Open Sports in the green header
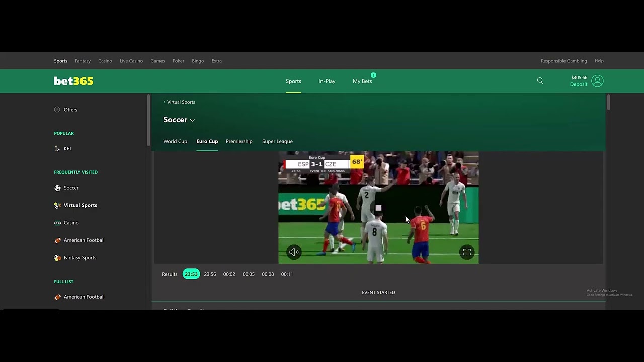 [x=293, y=81]
